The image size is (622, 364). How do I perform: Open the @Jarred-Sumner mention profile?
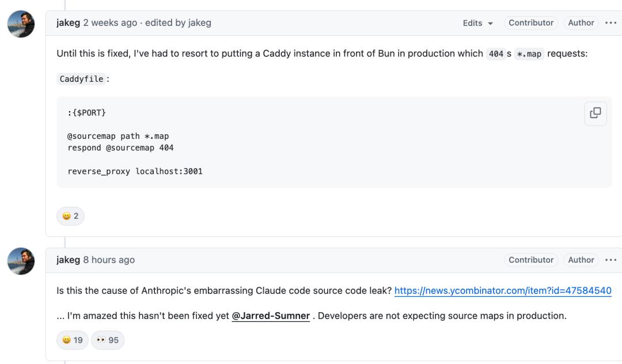coord(270,316)
